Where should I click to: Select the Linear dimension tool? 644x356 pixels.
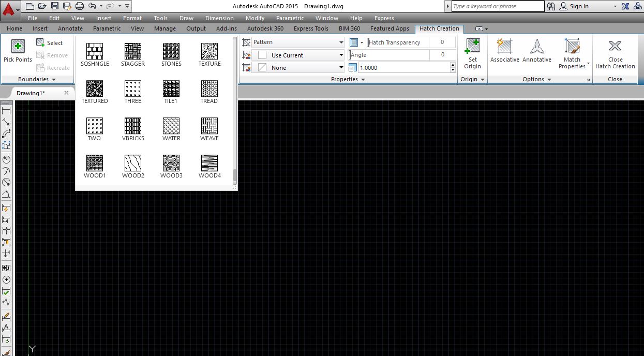pos(6,110)
